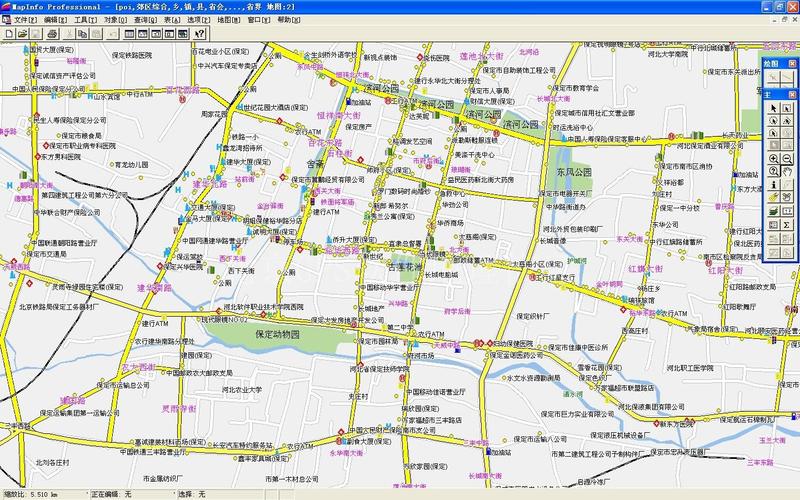800x500 pixels.
Task: Click the Copy toolbar icon
Action: tap(82, 34)
